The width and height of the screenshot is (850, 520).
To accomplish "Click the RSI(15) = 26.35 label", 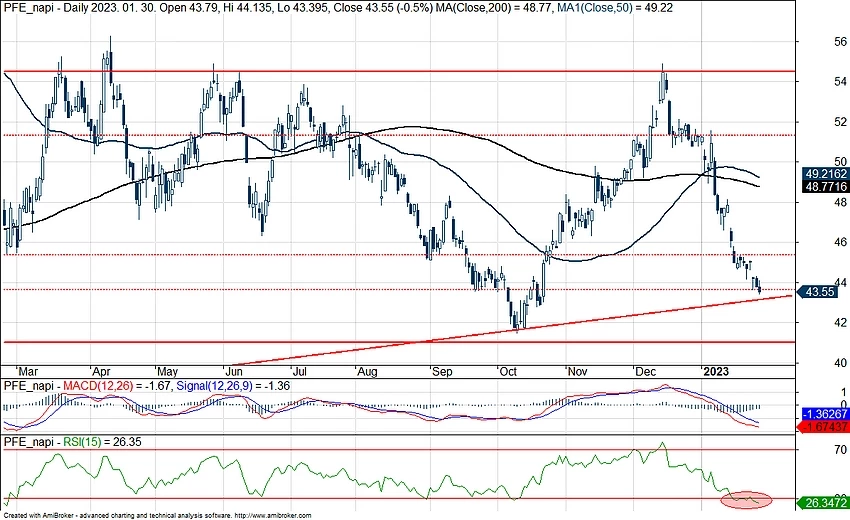I will click(x=102, y=442).
